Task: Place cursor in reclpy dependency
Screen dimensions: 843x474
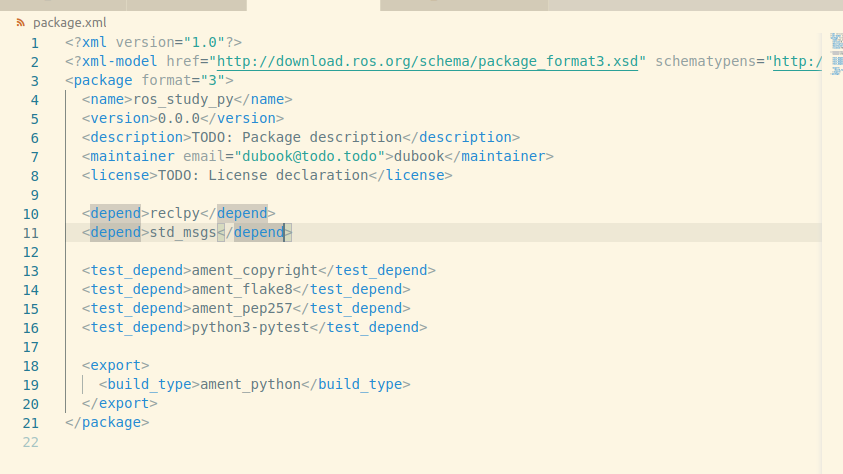Action: 175,213
